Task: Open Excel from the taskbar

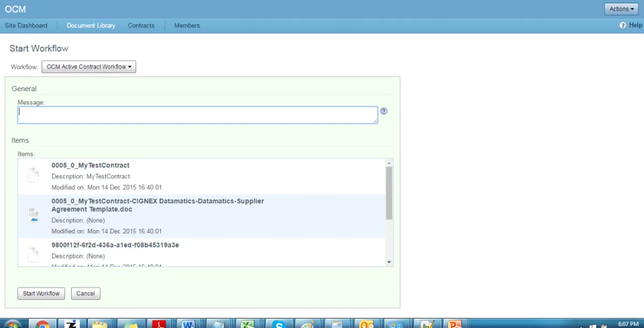Action: 247,324
